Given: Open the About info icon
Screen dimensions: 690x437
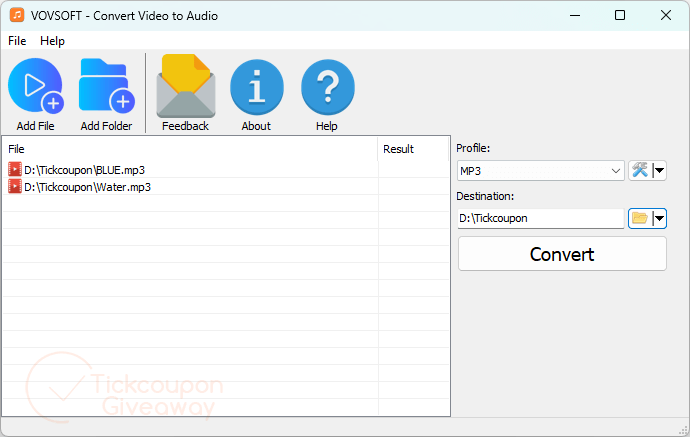Looking at the screenshot, I should (256, 88).
